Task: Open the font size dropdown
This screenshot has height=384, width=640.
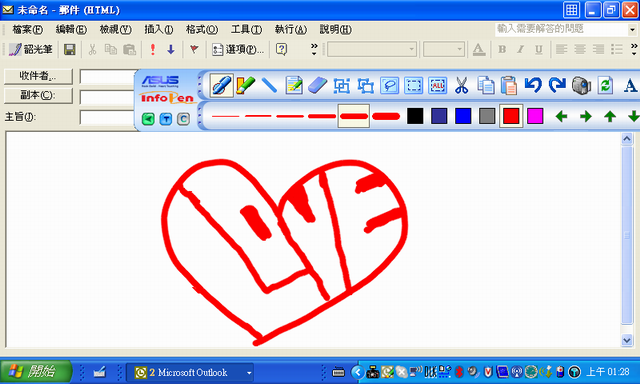Action: click(460, 49)
